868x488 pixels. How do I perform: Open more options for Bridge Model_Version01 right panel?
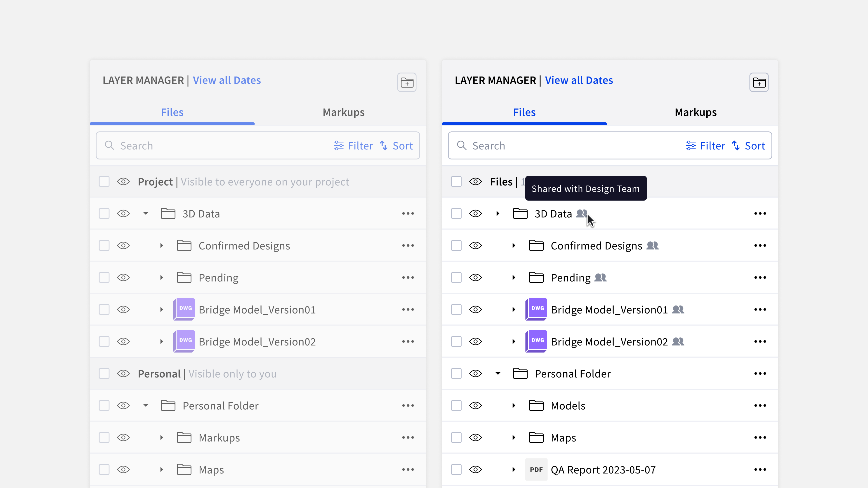point(760,309)
